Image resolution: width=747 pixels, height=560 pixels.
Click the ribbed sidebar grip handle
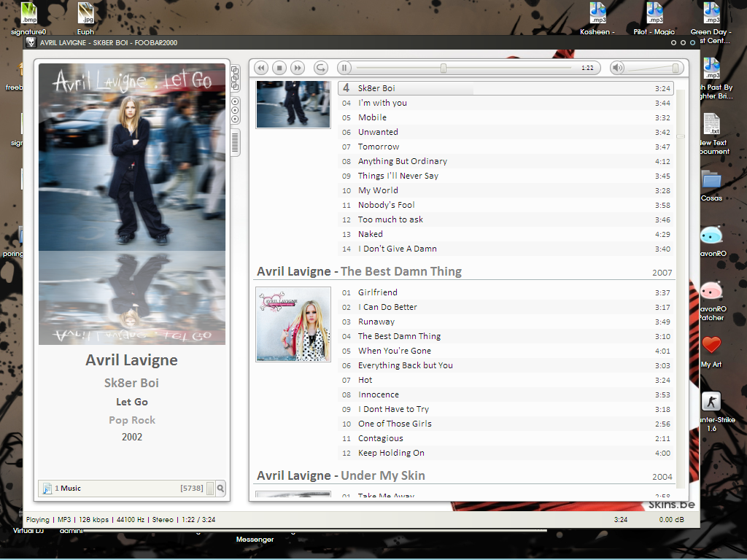coord(235,142)
